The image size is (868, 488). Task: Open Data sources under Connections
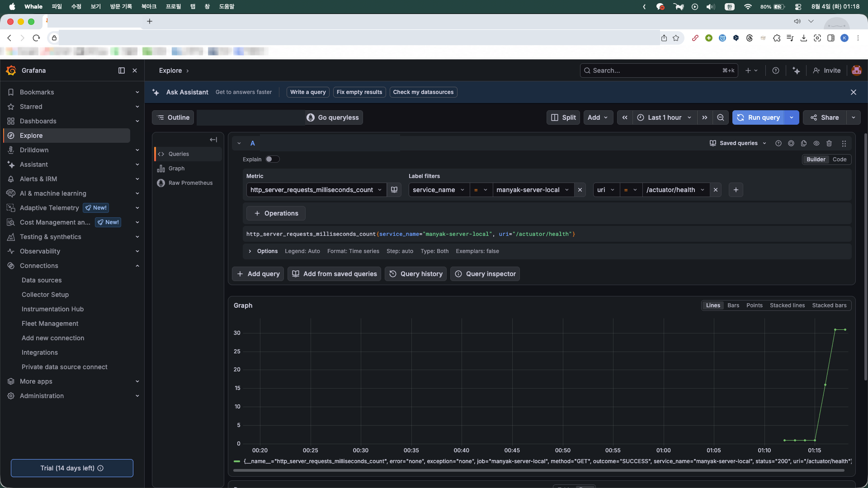(x=42, y=280)
